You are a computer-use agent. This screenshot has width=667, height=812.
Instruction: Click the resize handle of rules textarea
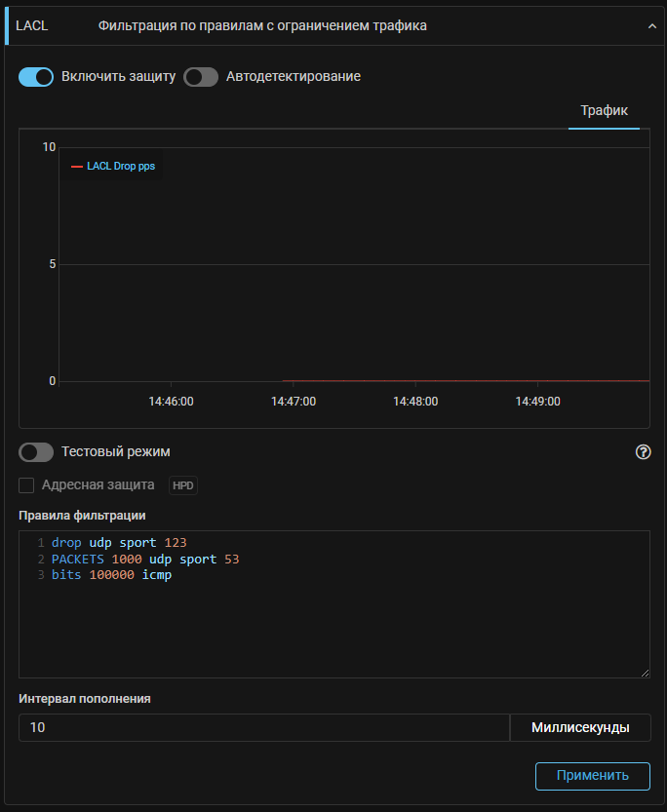[x=645, y=673]
